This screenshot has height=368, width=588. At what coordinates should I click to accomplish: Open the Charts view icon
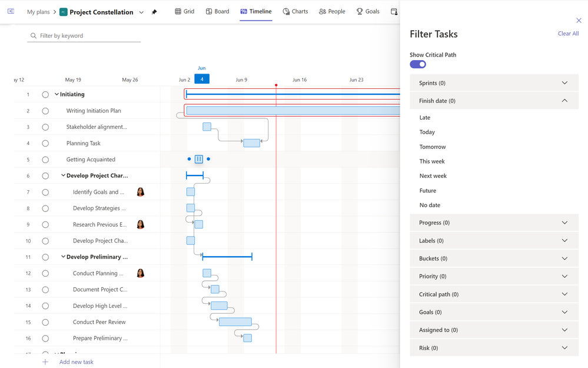[286, 11]
